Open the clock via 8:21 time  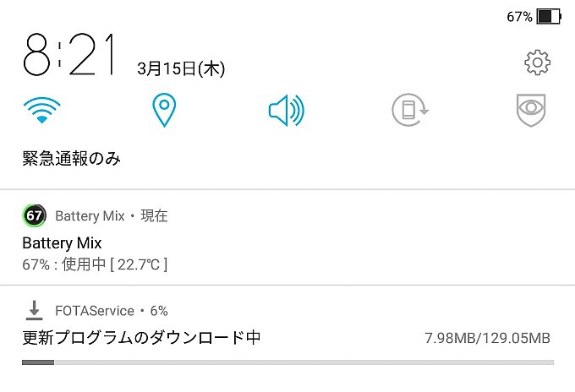point(69,55)
